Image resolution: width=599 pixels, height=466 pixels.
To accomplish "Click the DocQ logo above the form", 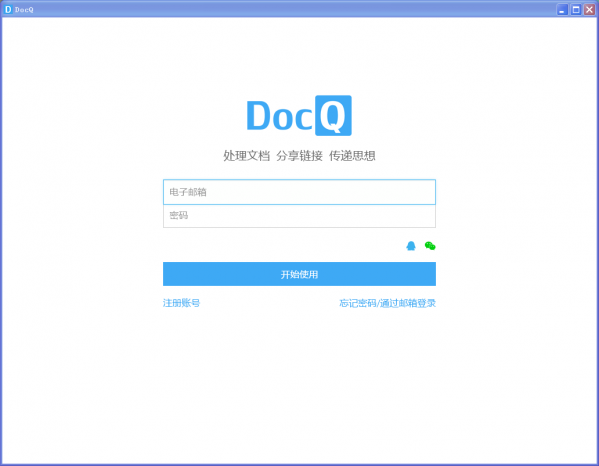I will (299, 115).
